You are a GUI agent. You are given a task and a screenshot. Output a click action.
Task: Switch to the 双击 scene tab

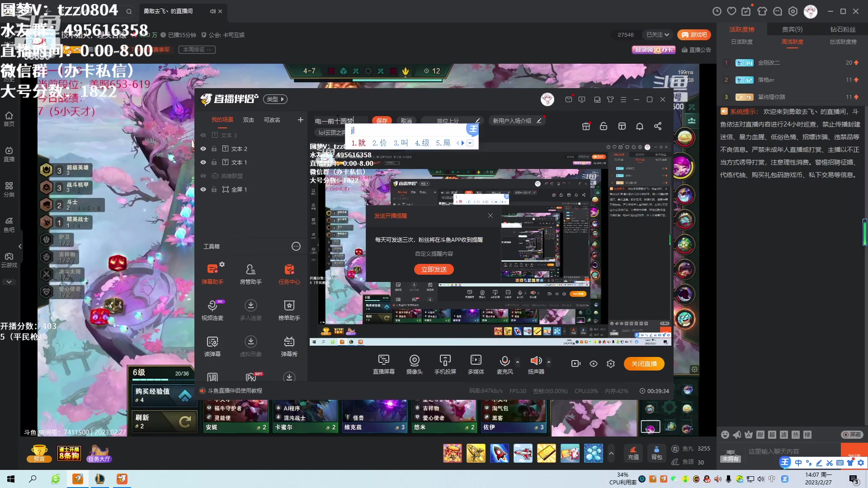(249, 120)
